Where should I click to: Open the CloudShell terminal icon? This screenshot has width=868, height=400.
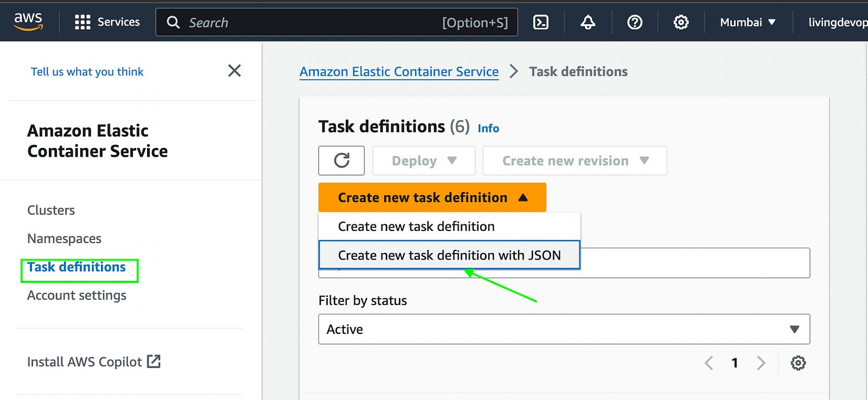click(541, 22)
